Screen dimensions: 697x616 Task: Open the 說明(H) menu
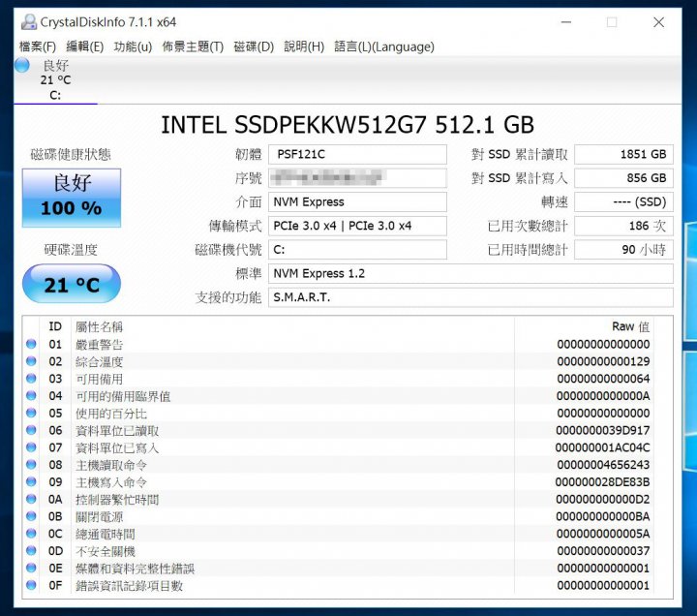click(x=304, y=46)
